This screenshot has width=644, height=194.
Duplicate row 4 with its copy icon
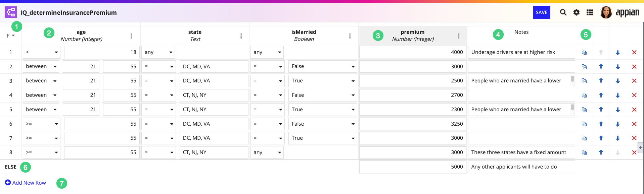tap(584, 95)
